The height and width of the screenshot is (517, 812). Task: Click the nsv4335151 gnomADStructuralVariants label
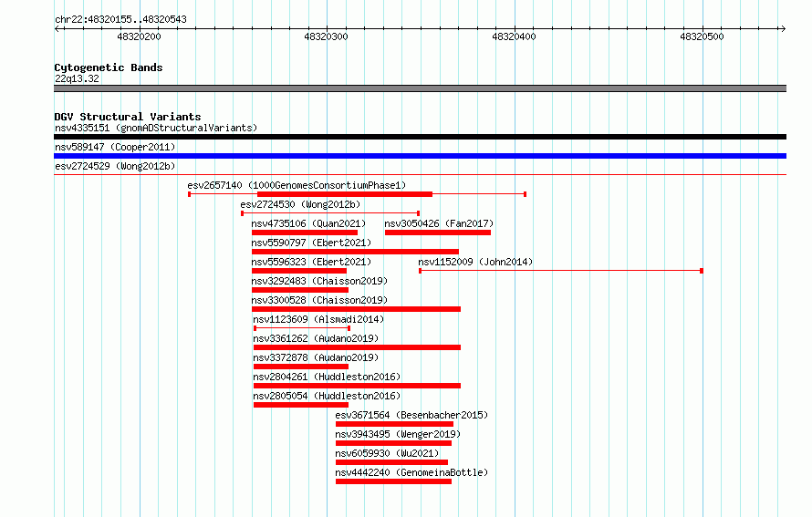pyautogui.click(x=156, y=128)
